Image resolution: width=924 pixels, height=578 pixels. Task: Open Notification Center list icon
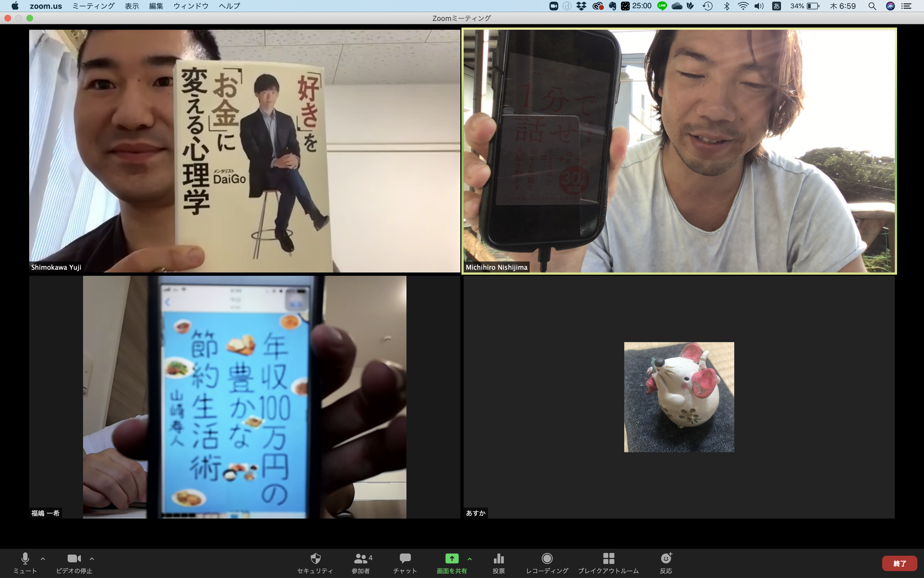906,6
